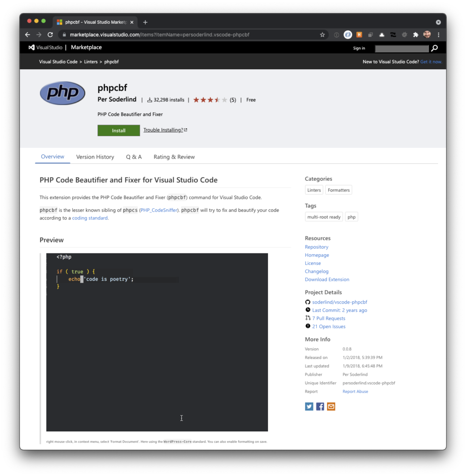Viewport: 466px width, 476px height.
Task: Open the Trouble Installing? link
Action: (x=165, y=130)
